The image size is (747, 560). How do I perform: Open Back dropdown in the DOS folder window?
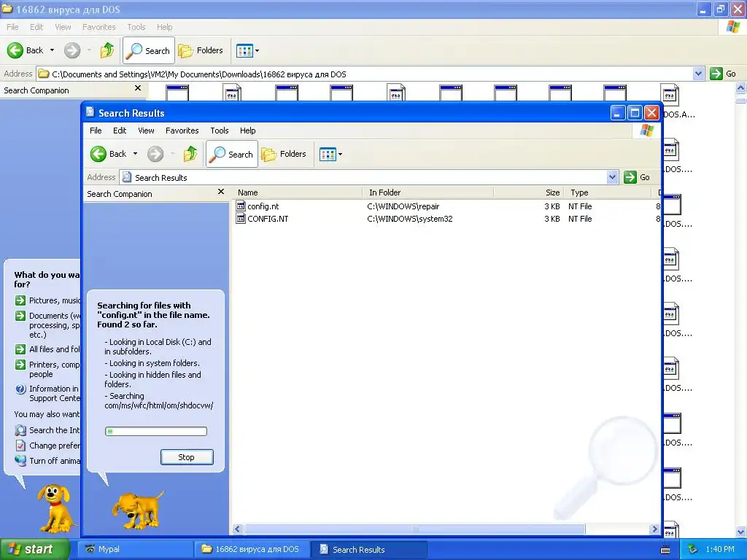[x=52, y=50]
